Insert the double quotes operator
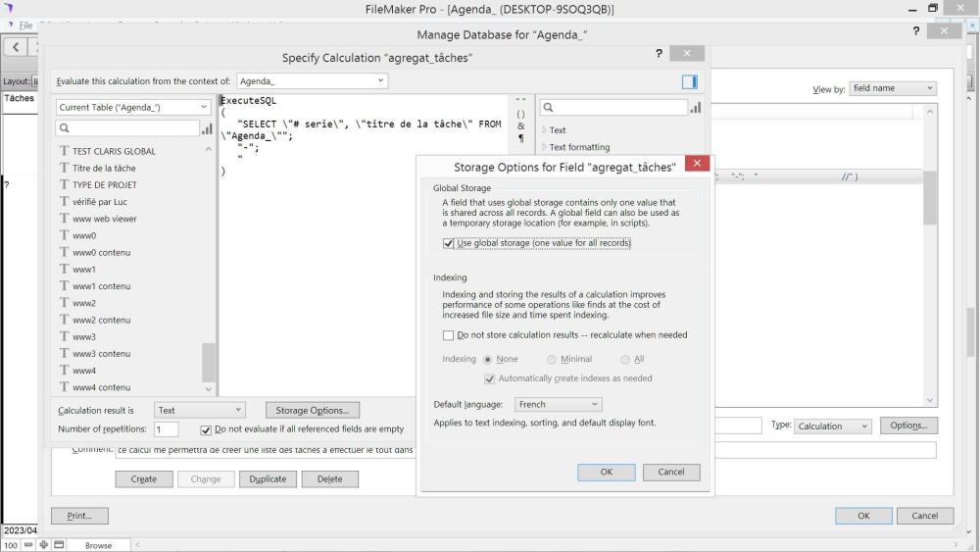This screenshot has width=980, height=552. (x=520, y=101)
